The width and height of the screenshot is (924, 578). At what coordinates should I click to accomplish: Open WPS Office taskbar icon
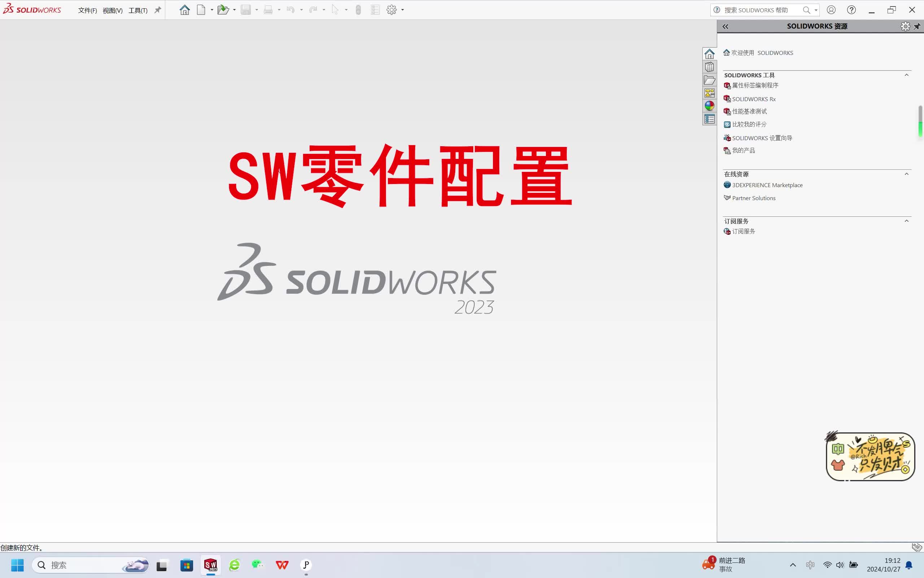[x=282, y=565]
